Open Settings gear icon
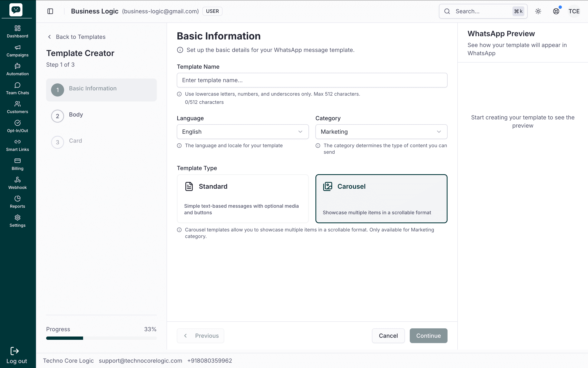The image size is (588, 368). (18, 217)
